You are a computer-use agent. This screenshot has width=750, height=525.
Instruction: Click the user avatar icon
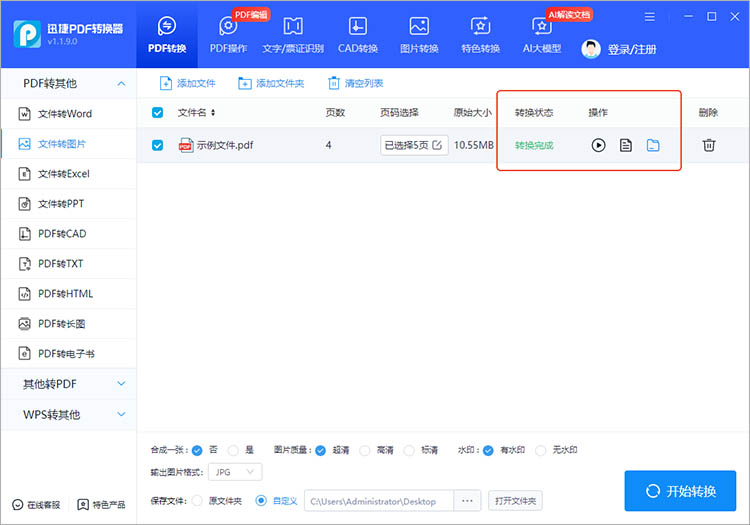tap(591, 49)
